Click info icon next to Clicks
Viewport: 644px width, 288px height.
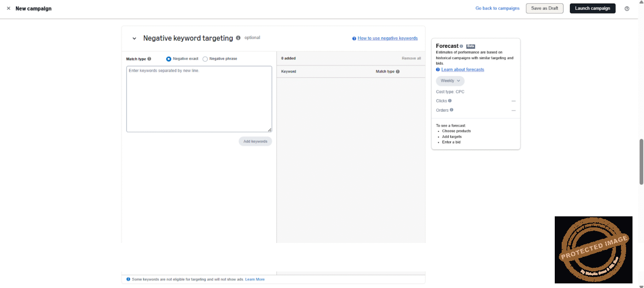(x=450, y=101)
